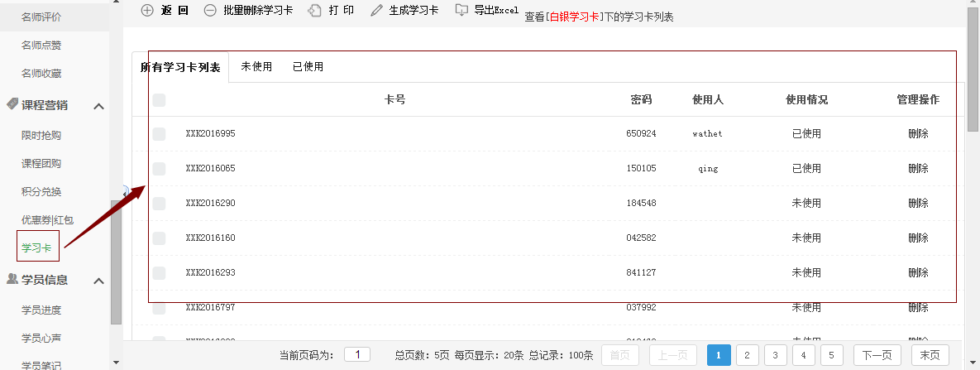Screen dimensions: 980x370
Task: Click the print icon
Action: 315,10
